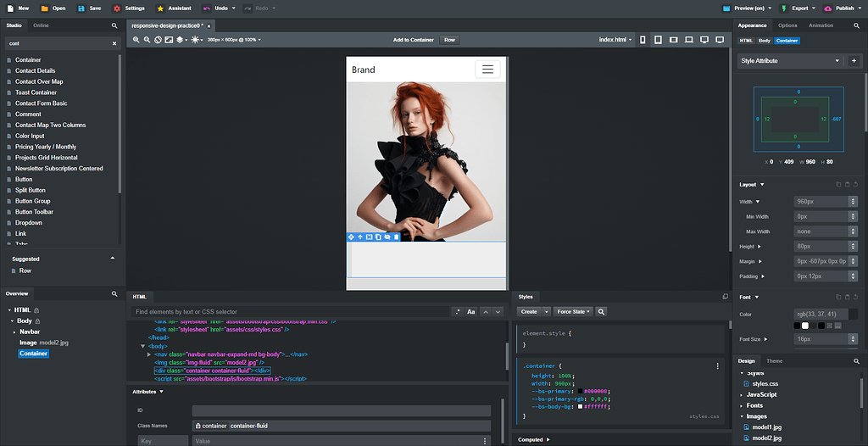Collapse the HTML node in Overview

(x=9, y=310)
